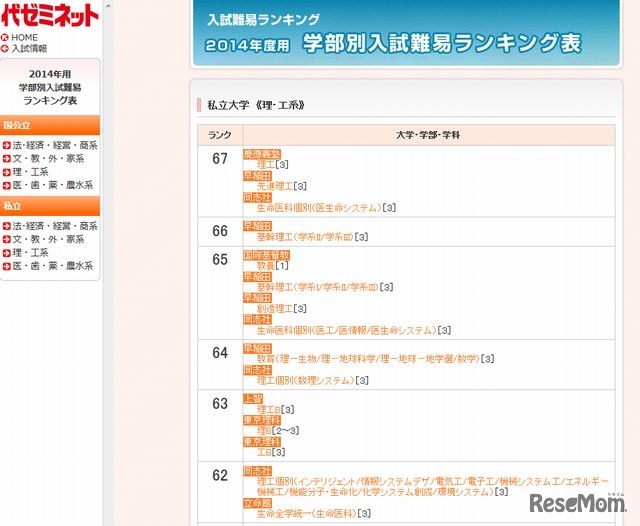Viewport: 640px width, 526px height.
Task: Select 私立 理・工系 link
Action: tap(30, 253)
